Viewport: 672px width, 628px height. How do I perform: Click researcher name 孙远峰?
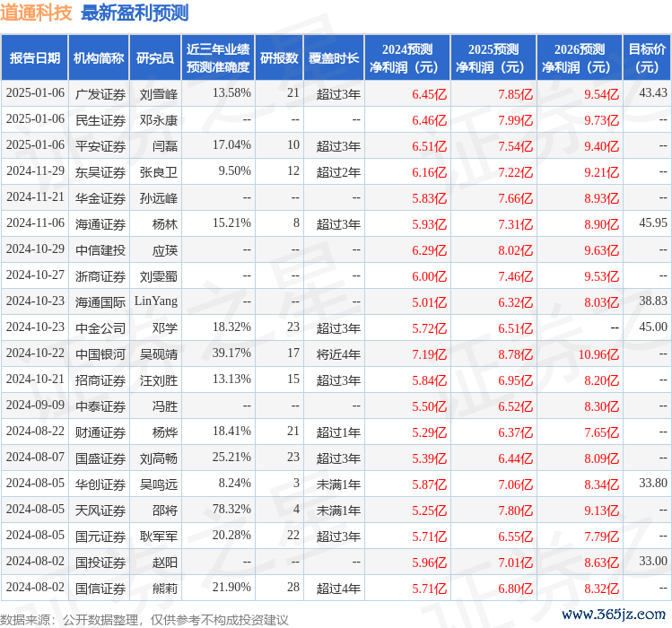point(159,198)
